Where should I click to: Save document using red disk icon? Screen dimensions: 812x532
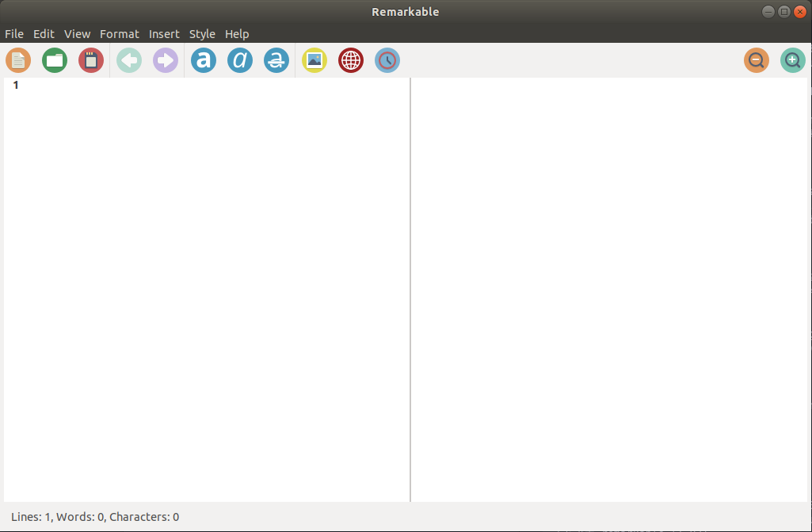[x=91, y=60]
